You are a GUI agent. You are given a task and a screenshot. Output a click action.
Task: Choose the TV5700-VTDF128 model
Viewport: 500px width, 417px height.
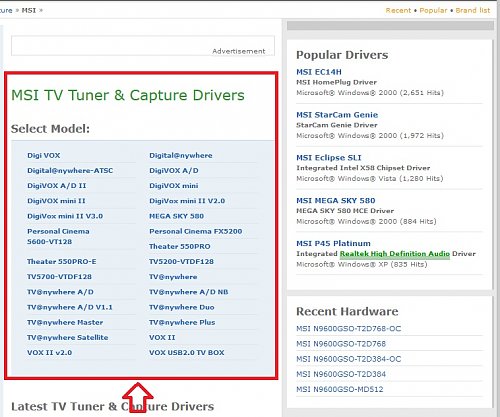point(59,276)
